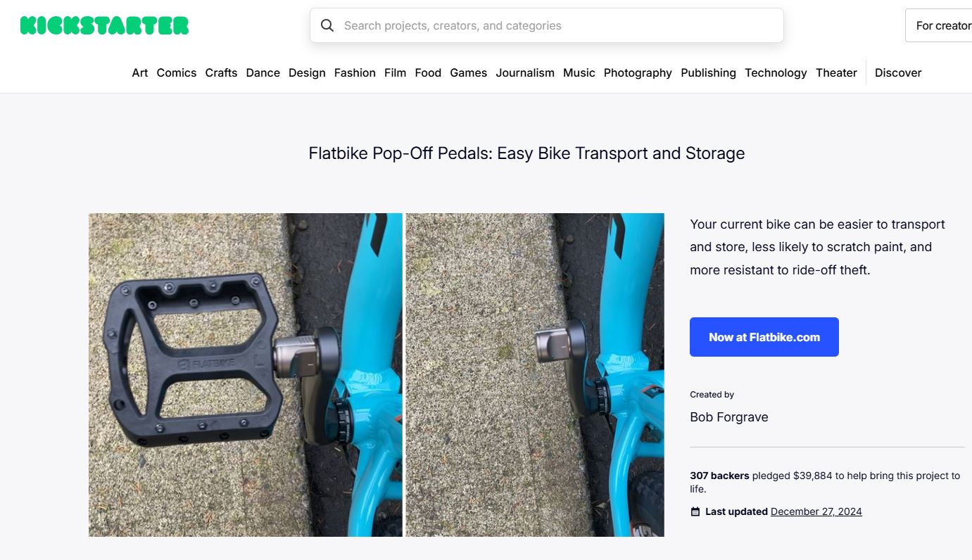
Task: Open the Film category
Action: pos(395,72)
